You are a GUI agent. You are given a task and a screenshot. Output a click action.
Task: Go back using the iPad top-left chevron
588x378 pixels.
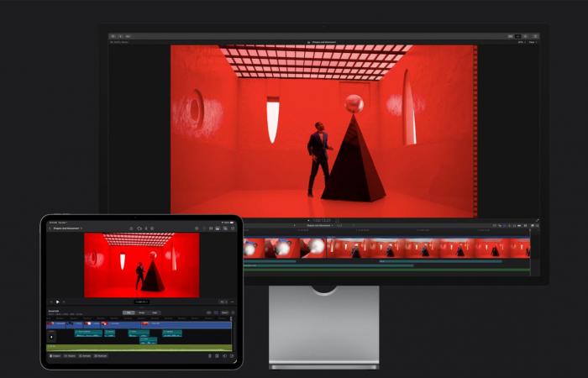[49, 228]
